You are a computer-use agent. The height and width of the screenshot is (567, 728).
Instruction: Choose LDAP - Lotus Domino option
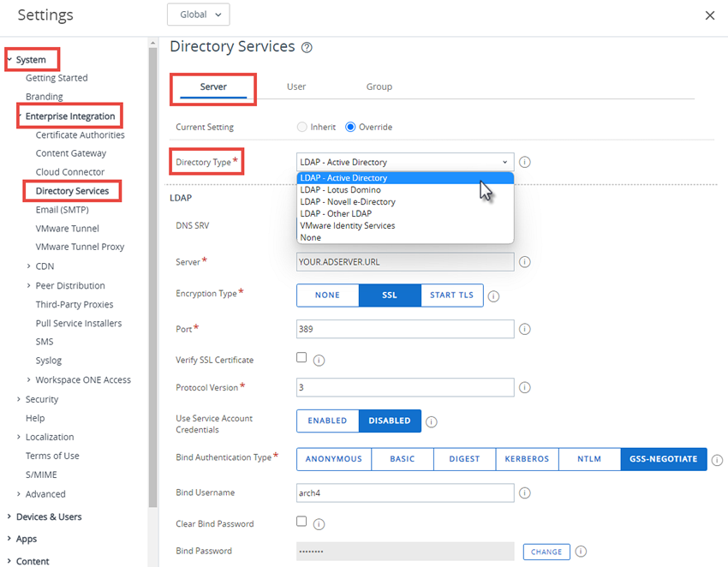(x=405, y=190)
